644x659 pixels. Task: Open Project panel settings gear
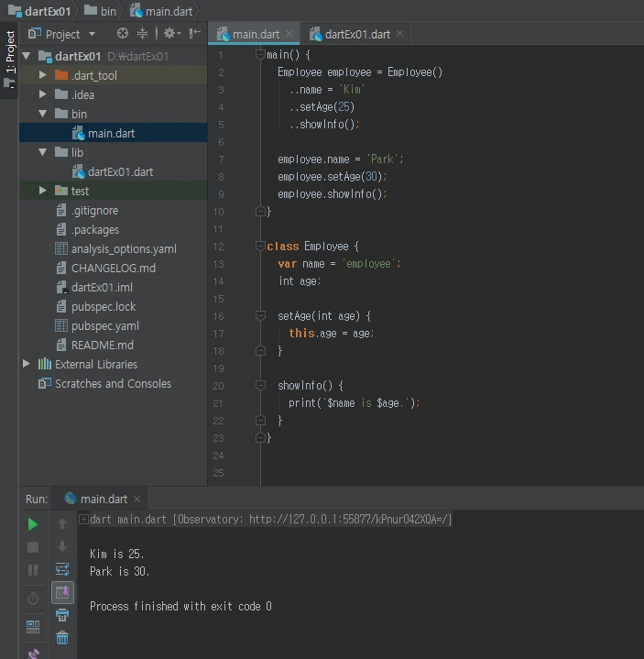(x=172, y=33)
